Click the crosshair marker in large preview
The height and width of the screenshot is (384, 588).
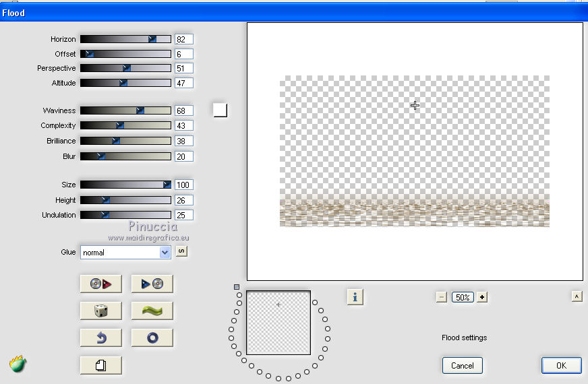[x=415, y=105]
